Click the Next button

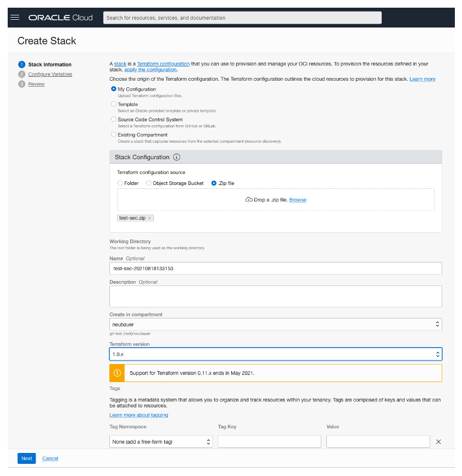click(x=26, y=458)
